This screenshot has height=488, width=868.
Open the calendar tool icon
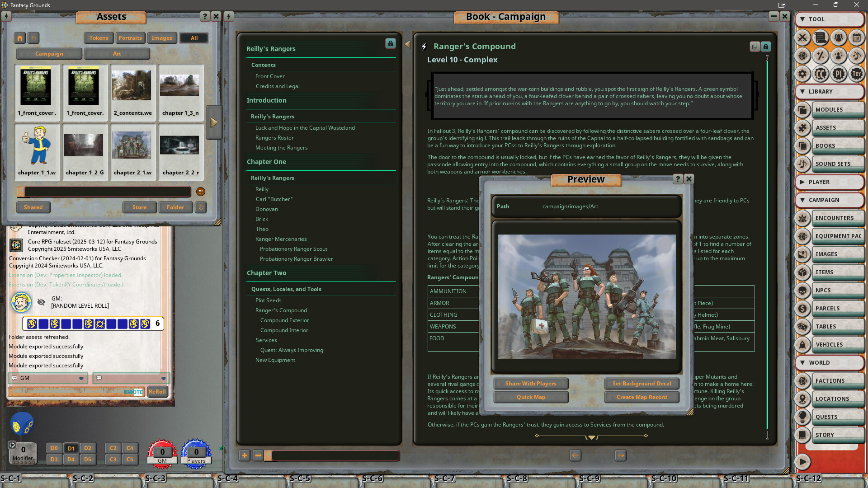click(857, 38)
